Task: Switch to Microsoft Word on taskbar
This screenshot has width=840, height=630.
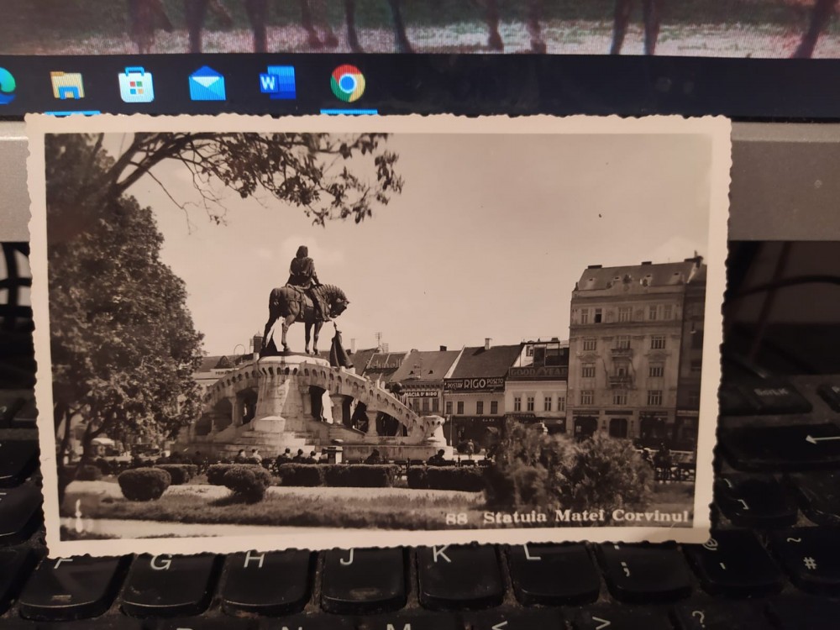Action: coord(278,83)
